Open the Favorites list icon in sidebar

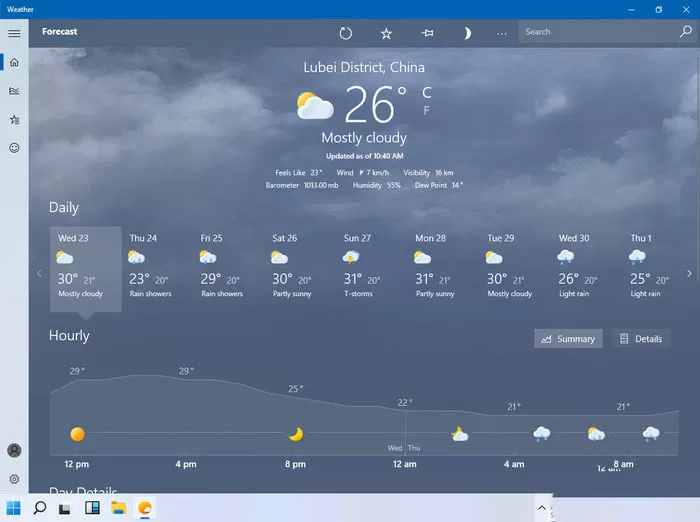tap(14, 120)
